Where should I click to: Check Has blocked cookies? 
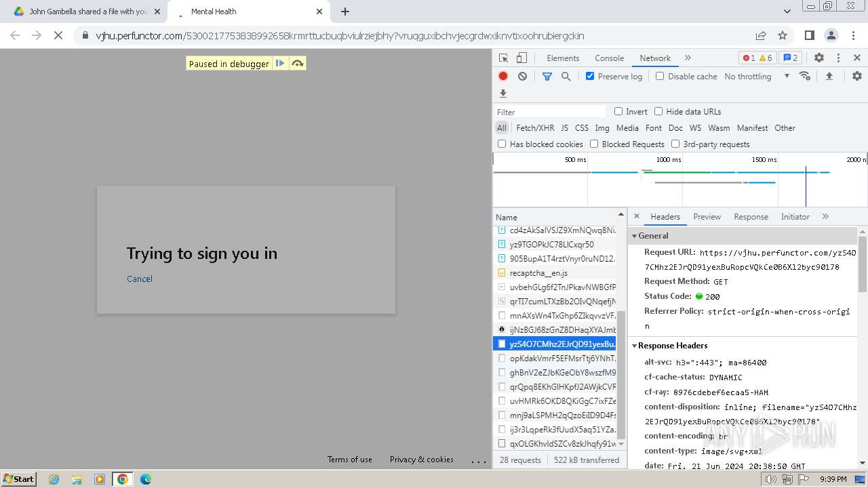pyautogui.click(x=502, y=144)
